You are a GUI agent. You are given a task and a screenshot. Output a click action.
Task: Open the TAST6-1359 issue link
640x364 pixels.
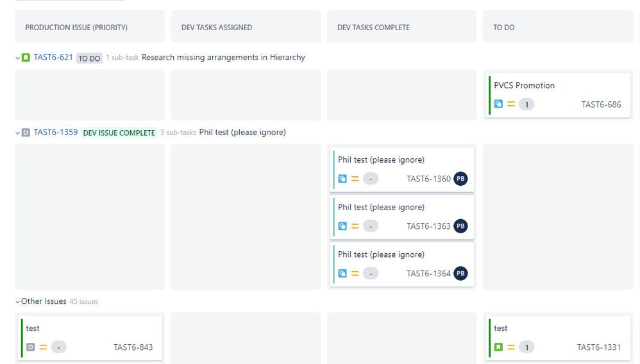[x=56, y=133]
